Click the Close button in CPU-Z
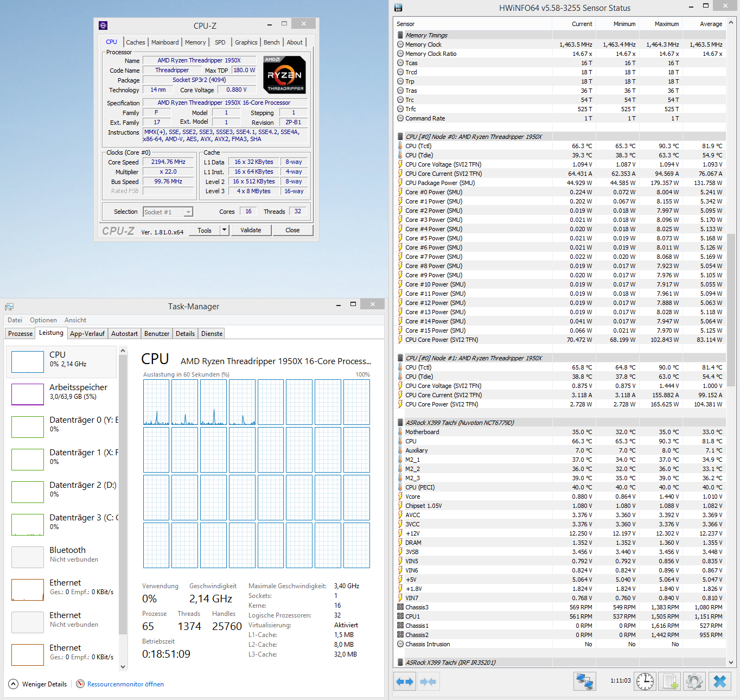The image size is (740, 700). coord(292,230)
